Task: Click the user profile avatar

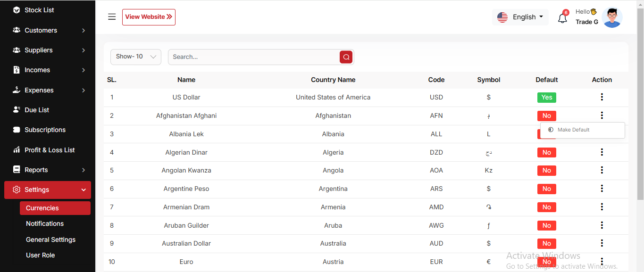Action: tap(612, 17)
